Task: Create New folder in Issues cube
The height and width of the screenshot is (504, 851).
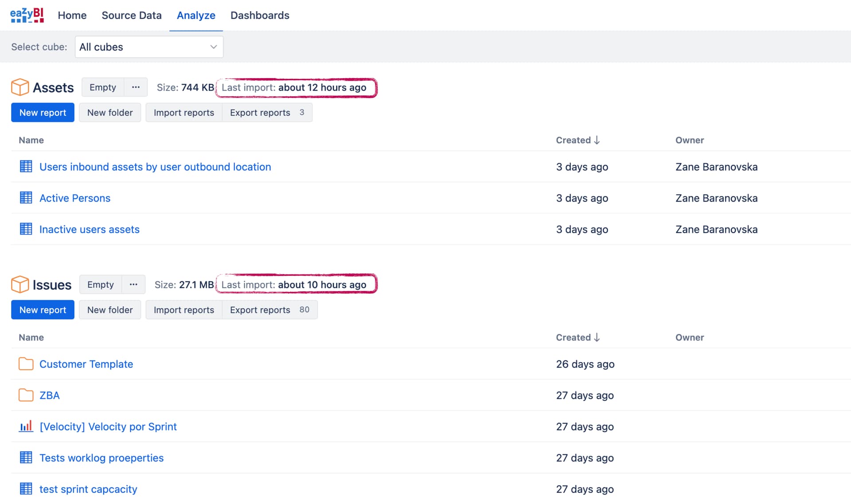Action: point(110,310)
